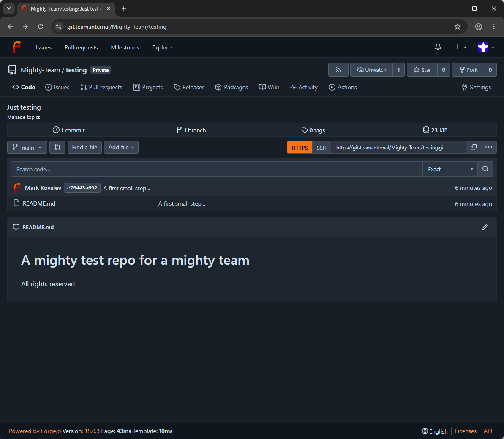504x439 pixels.
Task: View the watchers count of 1
Action: pos(398,70)
